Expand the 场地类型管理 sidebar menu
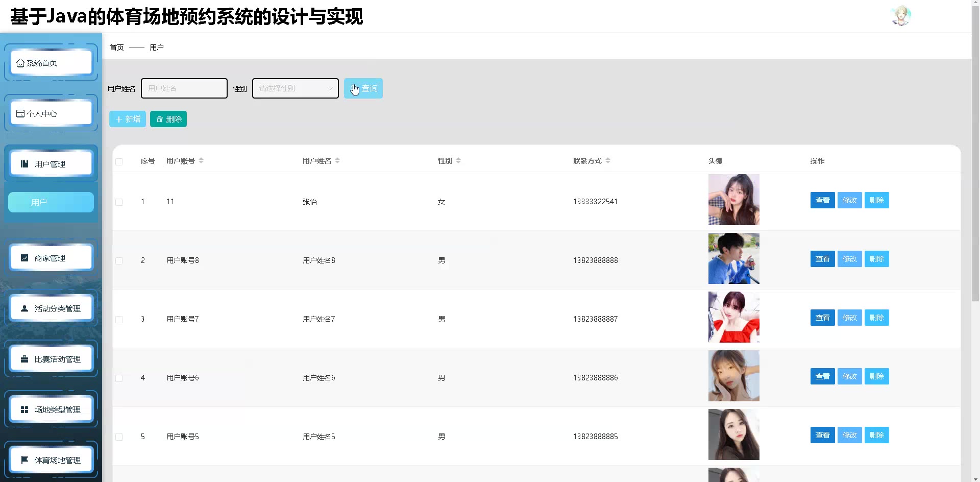This screenshot has width=980, height=482. [x=51, y=409]
